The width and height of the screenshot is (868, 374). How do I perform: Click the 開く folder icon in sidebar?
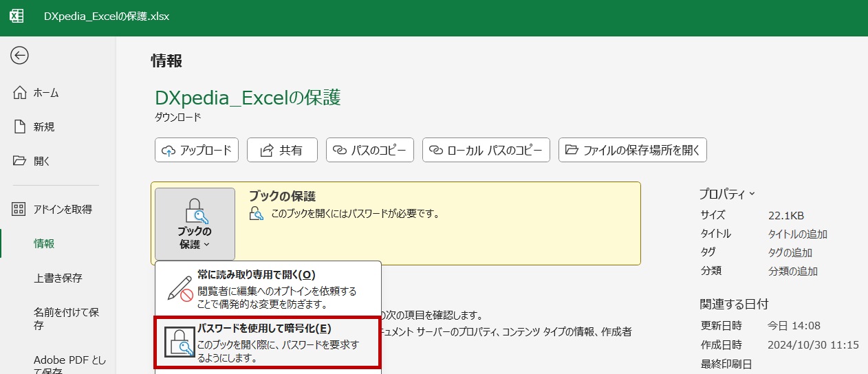19,161
